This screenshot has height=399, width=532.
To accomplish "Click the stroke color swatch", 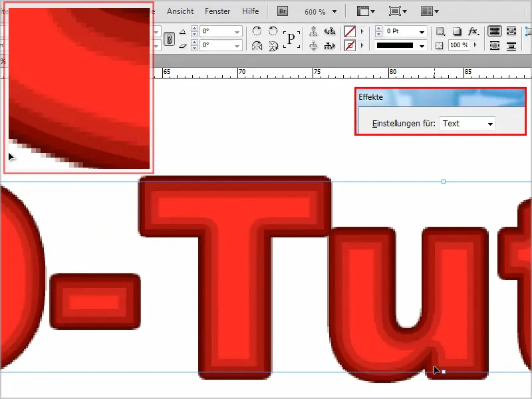I will click(x=350, y=45).
